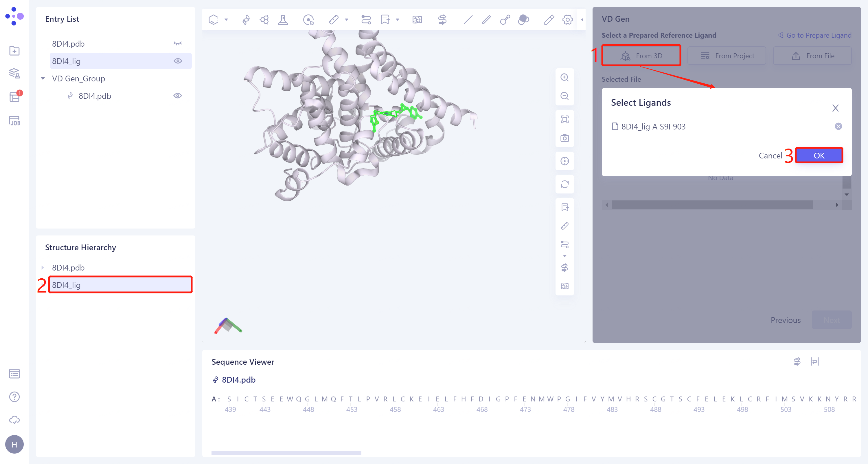Reset the 3D view with refresh icon
This screenshot has width=868, height=464.
pyautogui.click(x=564, y=184)
